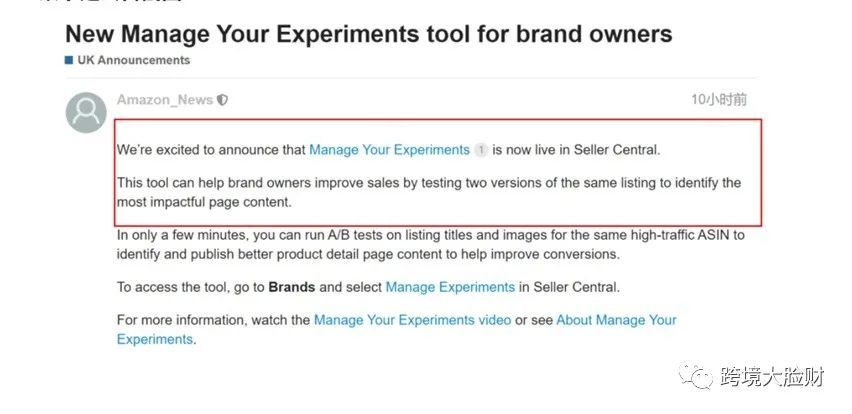Click the text 'For more information, watch the'

point(213,320)
